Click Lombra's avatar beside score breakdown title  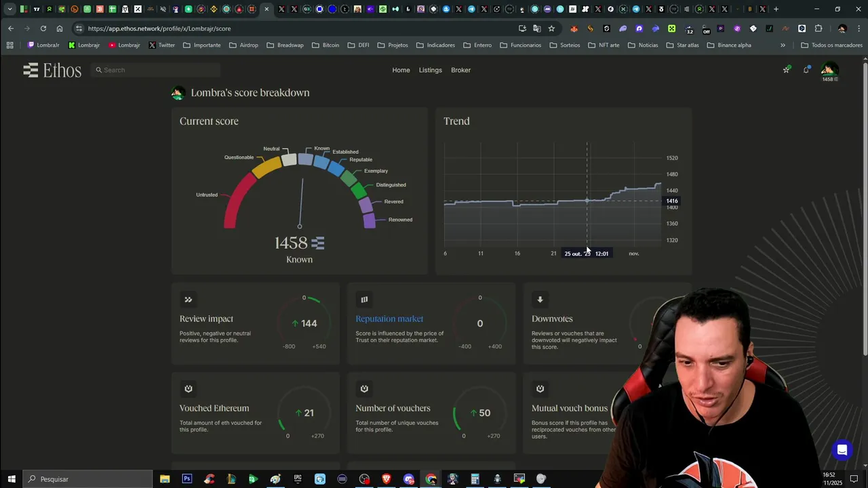tap(178, 93)
